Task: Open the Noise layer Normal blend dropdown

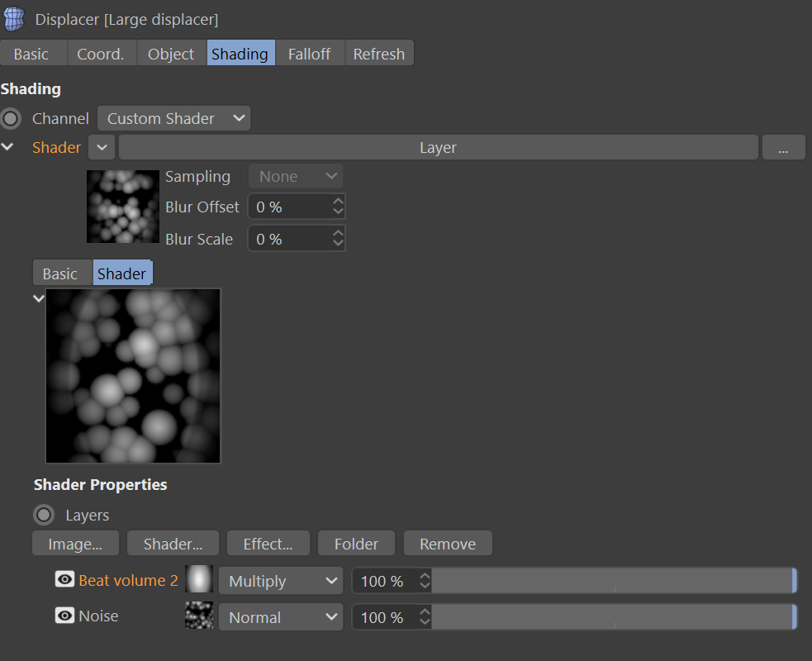Action: [281, 617]
